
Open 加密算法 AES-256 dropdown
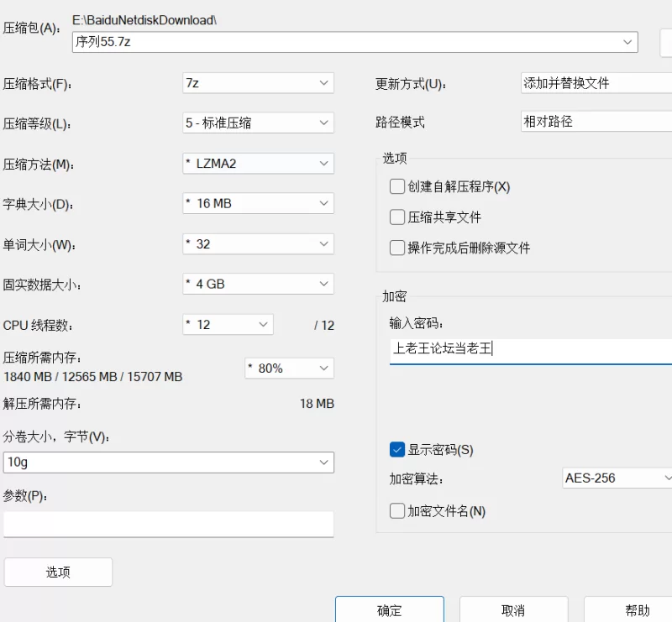pyautogui.click(x=617, y=478)
